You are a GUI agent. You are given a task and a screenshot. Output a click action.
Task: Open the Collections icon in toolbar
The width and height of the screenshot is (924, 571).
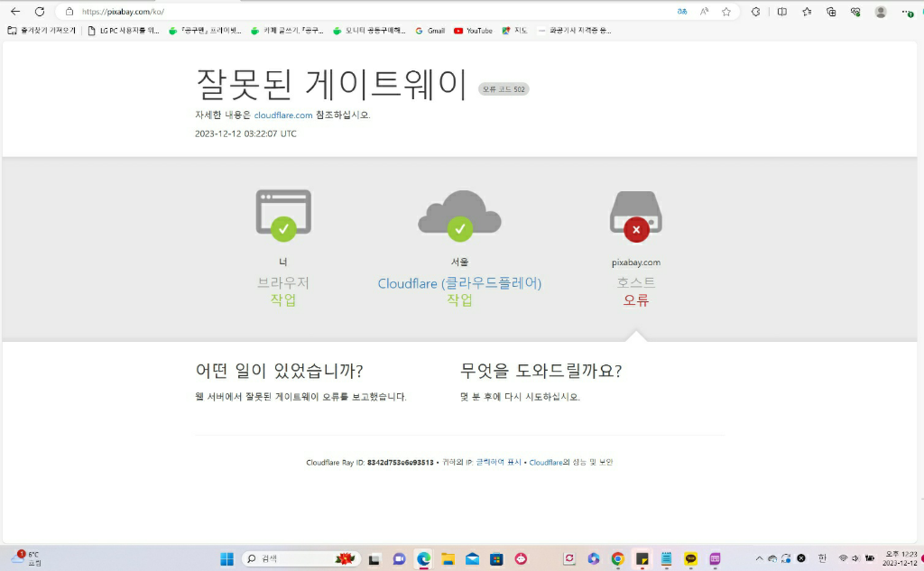[x=831, y=12]
